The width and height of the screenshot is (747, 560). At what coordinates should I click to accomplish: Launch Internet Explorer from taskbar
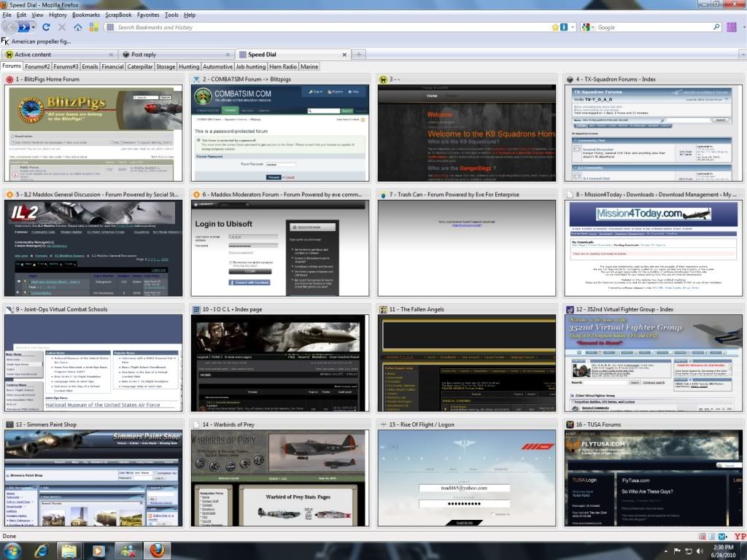point(42,551)
